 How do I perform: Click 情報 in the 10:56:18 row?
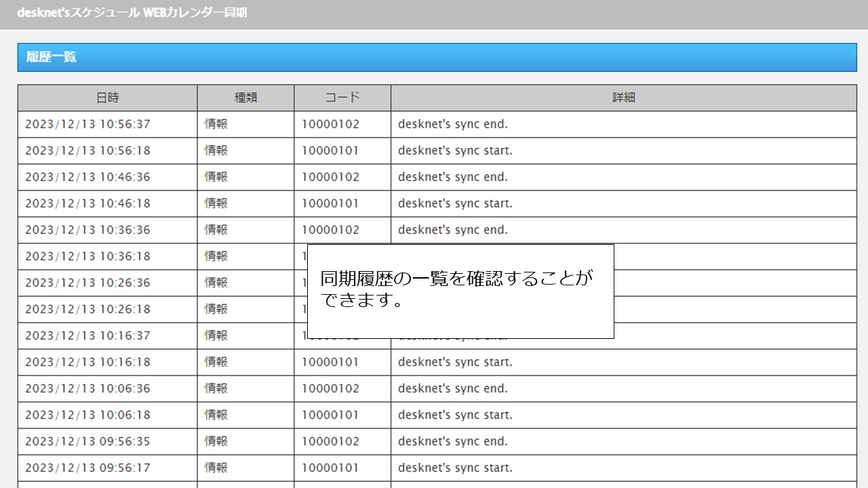[x=216, y=150]
